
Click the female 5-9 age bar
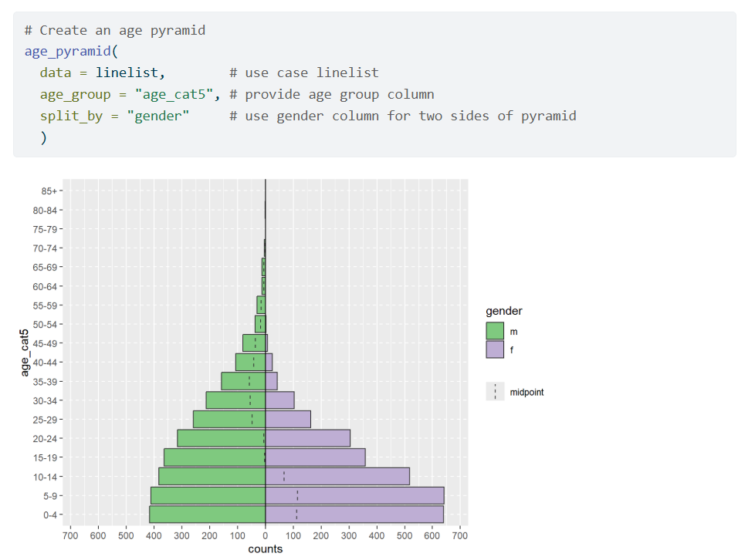[x=354, y=495]
